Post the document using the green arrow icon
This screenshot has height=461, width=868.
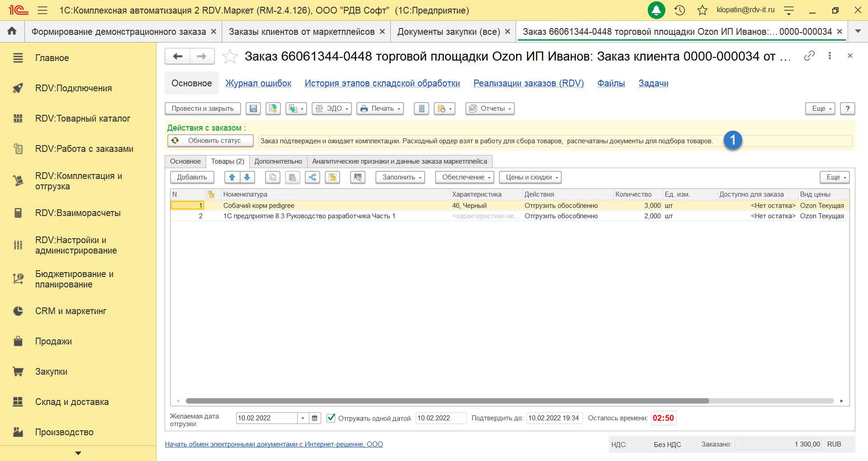pyautogui.click(x=273, y=108)
